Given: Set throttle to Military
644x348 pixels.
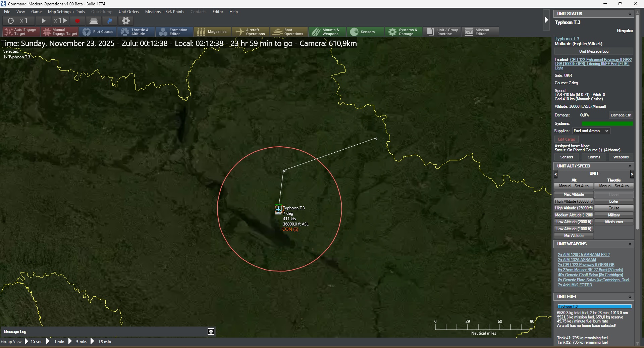Looking at the screenshot, I should (614, 215).
